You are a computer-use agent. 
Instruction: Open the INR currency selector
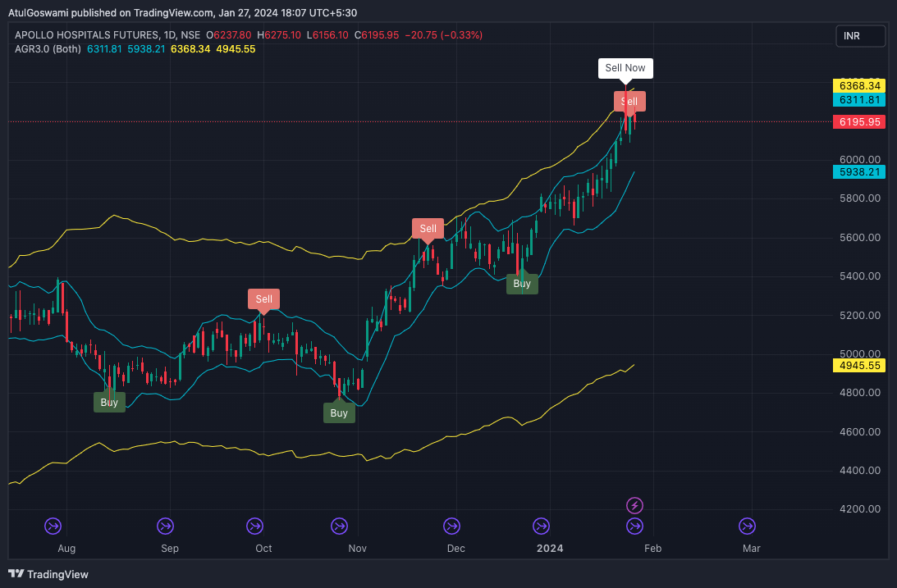tap(860, 36)
